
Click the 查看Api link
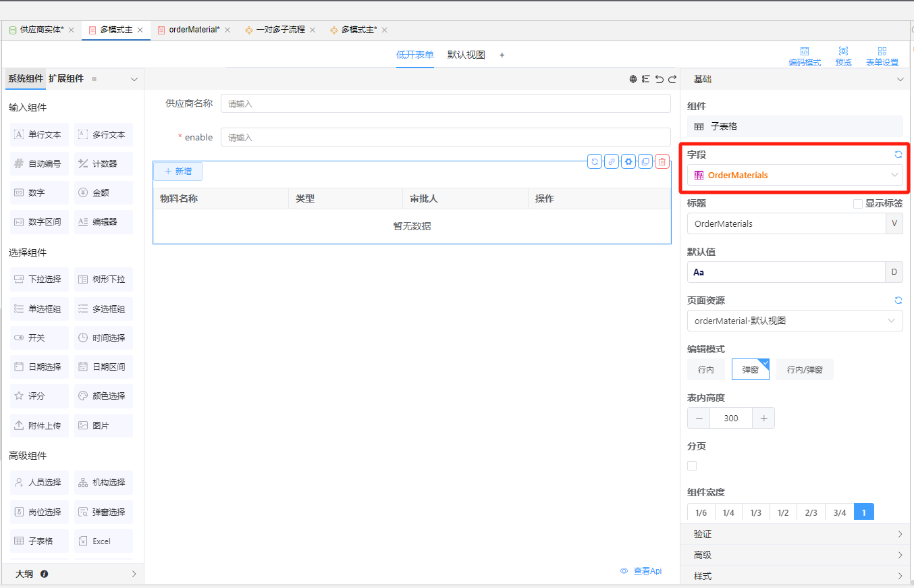click(x=641, y=571)
